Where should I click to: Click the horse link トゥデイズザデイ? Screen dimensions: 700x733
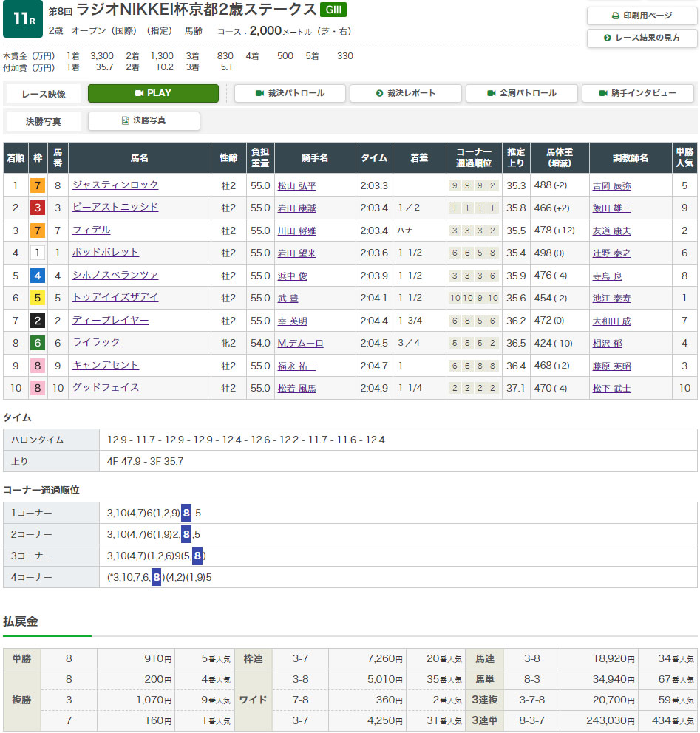tap(115, 298)
